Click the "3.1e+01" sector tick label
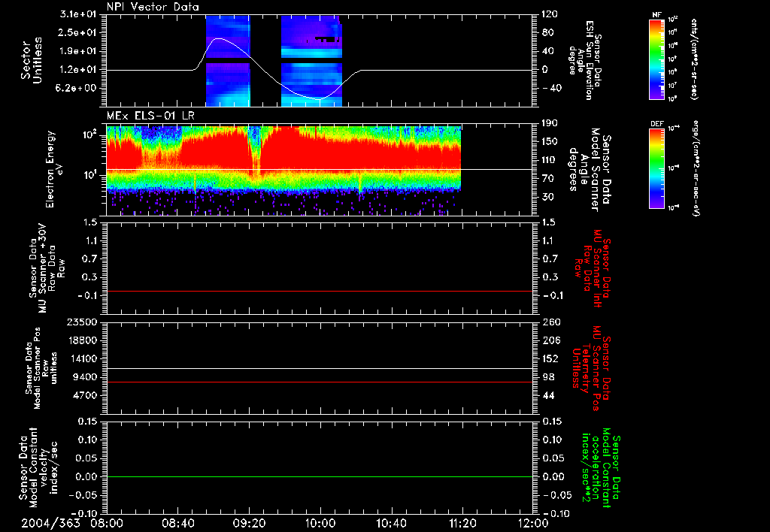This screenshot has height=532, width=770. coord(78,14)
